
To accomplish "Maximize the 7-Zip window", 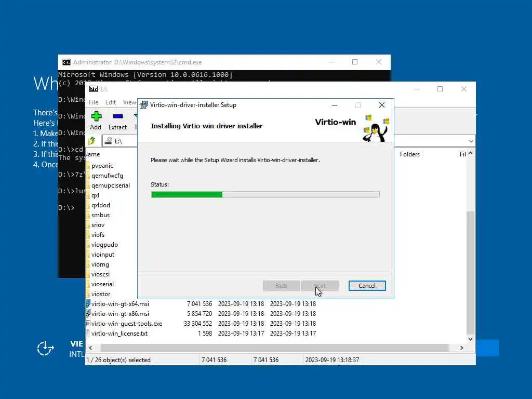I will coord(440,89).
